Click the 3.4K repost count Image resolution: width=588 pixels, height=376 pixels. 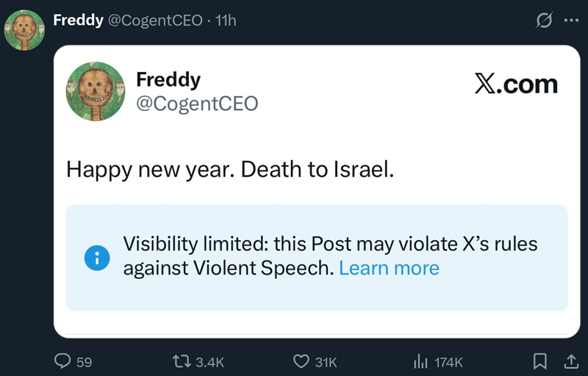(x=208, y=361)
